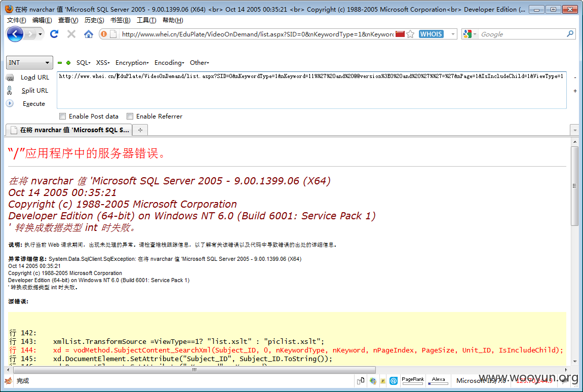Click the red server IP address in status bar

534,380
